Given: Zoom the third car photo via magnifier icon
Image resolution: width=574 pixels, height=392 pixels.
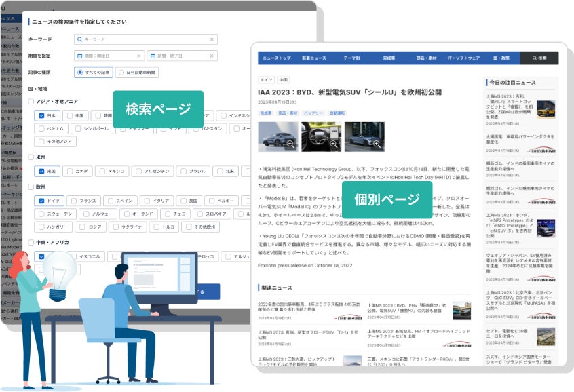Looking at the screenshot, I should (377, 144).
